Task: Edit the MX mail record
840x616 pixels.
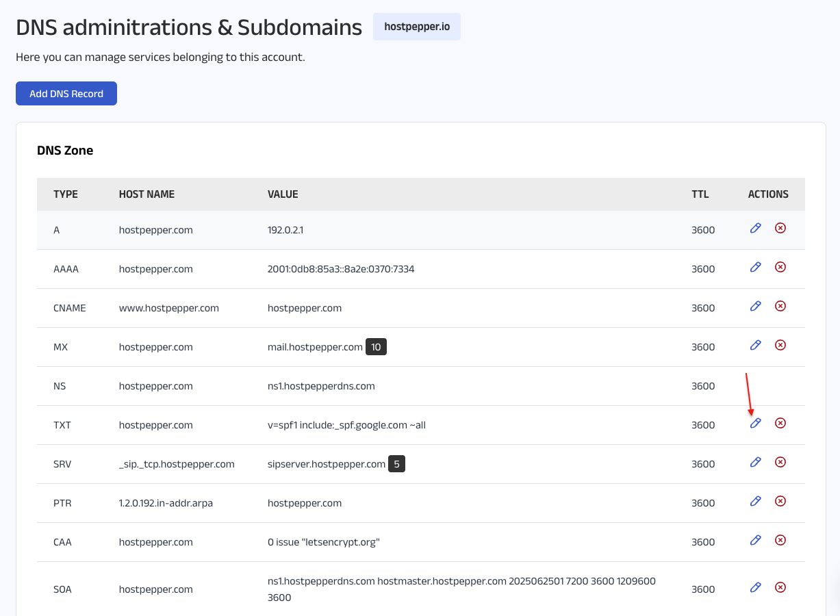Action: (756, 345)
